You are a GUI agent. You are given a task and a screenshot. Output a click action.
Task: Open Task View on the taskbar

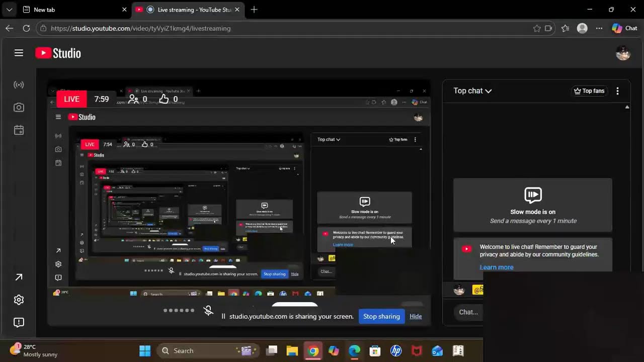(x=272, y=350)
